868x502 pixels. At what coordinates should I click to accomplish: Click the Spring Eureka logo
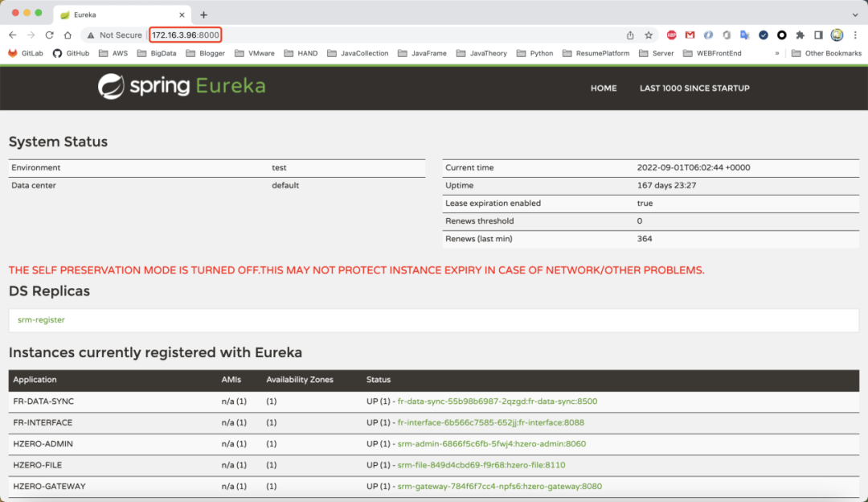[x=182, y=86]
